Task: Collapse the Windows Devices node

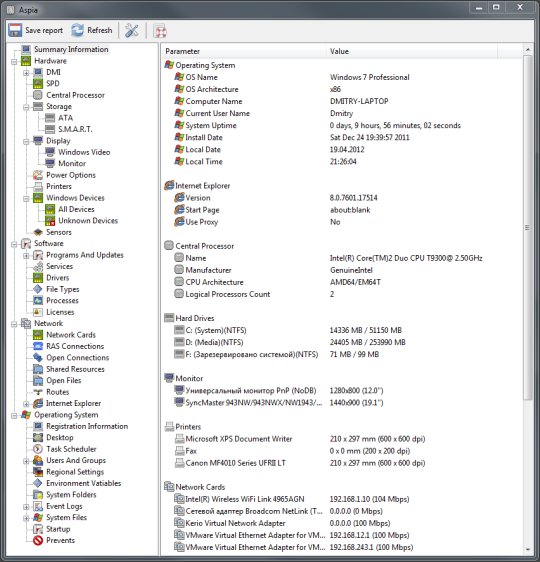Action: point(26,199)
